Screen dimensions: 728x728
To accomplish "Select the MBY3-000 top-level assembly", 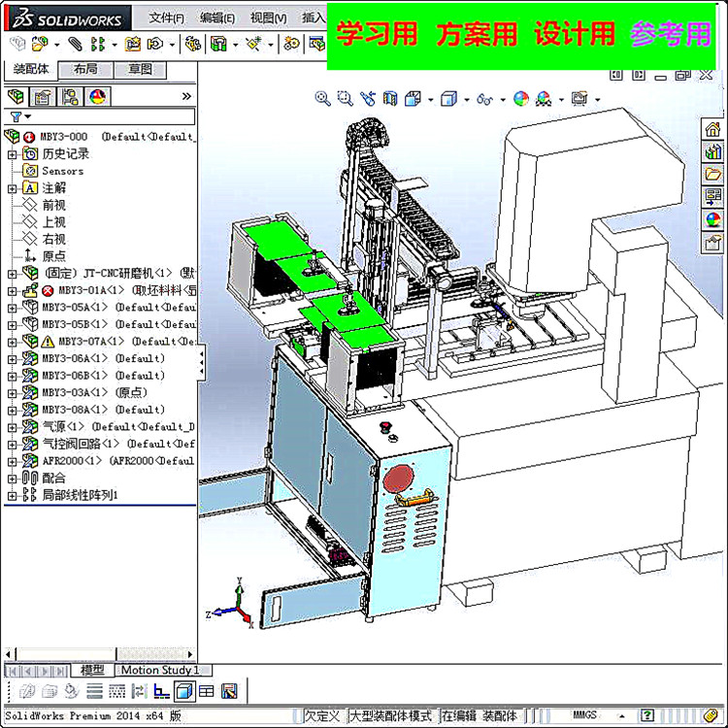I will point(100,137).
